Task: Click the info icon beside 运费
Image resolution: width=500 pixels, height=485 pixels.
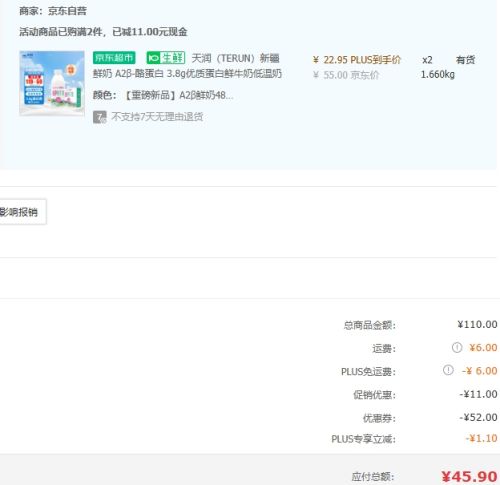Action: tap(457, 348)
